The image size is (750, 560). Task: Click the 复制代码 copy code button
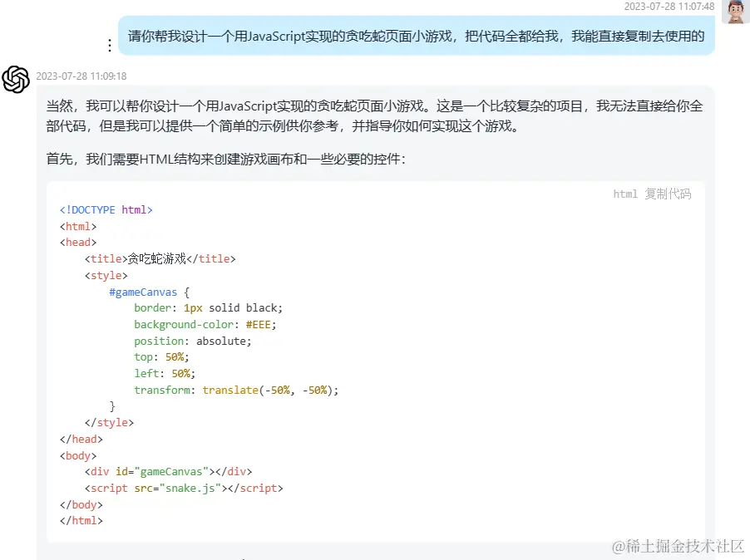pyautogui.click(x=668, y=194)
